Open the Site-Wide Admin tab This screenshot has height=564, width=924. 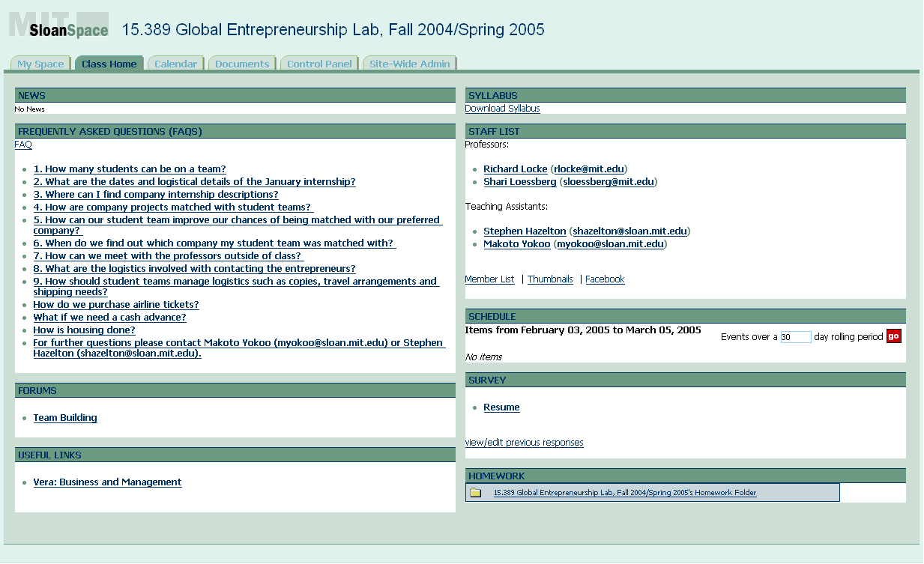tap(409, 64)
